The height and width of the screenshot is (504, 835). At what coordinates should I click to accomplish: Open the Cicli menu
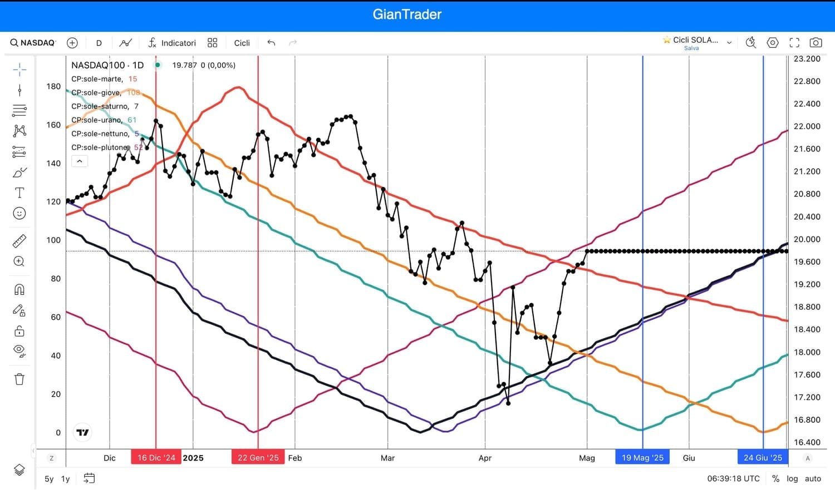click(x=242, y=43)
